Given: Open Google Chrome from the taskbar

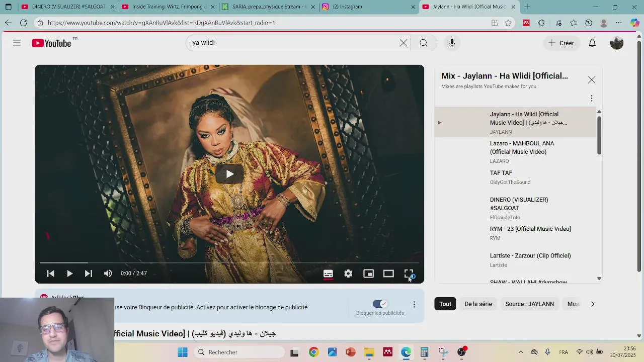Looking at the screenshot, I should pos(313,352).
